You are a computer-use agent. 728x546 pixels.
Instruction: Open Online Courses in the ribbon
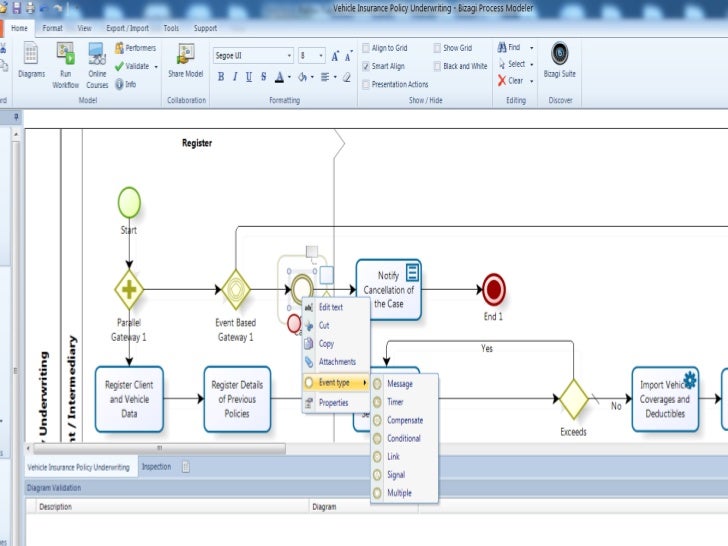[x=97, y=65]
